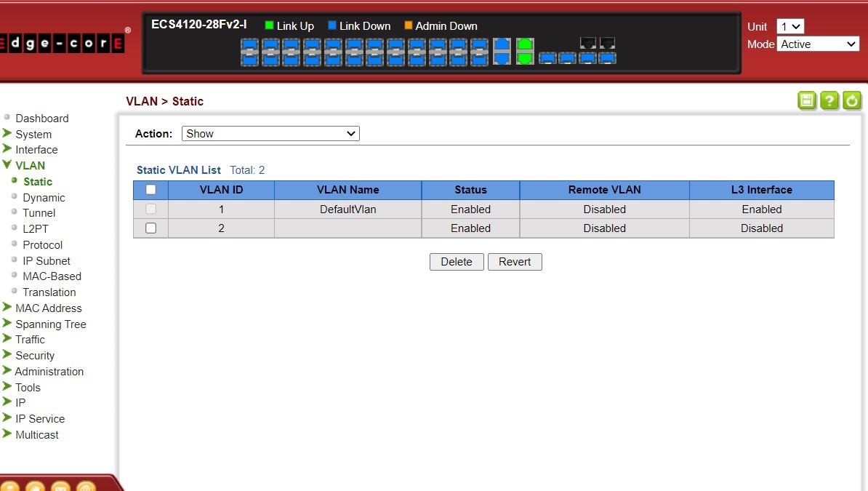The height and width of the screenshot is (491, 868).
Task: Open the Dynamic VLAN submenu
Action: pos(44,198)
